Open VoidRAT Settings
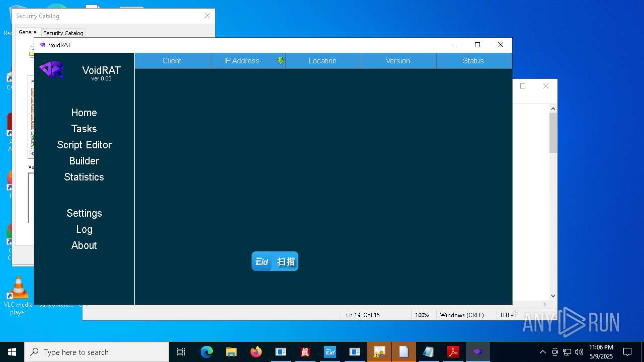 click(84, 213)
